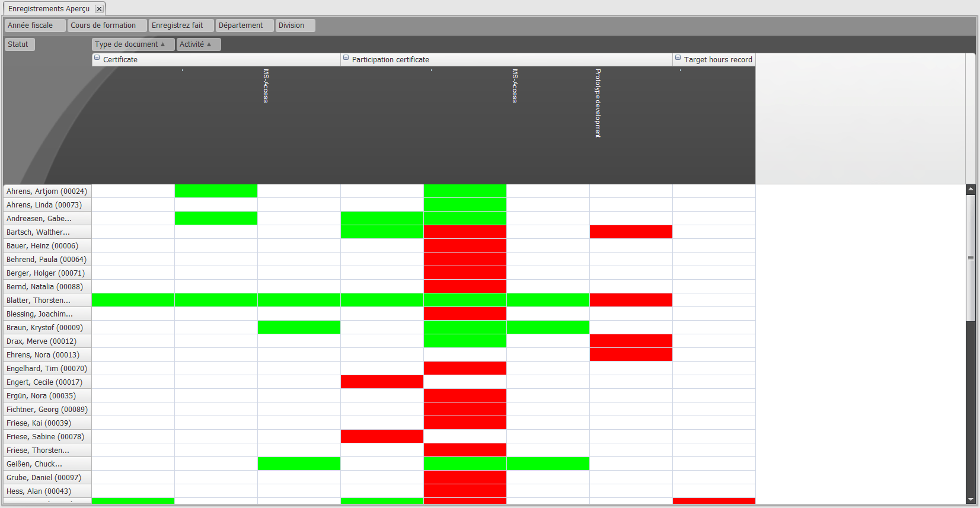Select the Enregistrements Aperçu tab
Screen dimensions: 980x508
click(x=49, y=9)
